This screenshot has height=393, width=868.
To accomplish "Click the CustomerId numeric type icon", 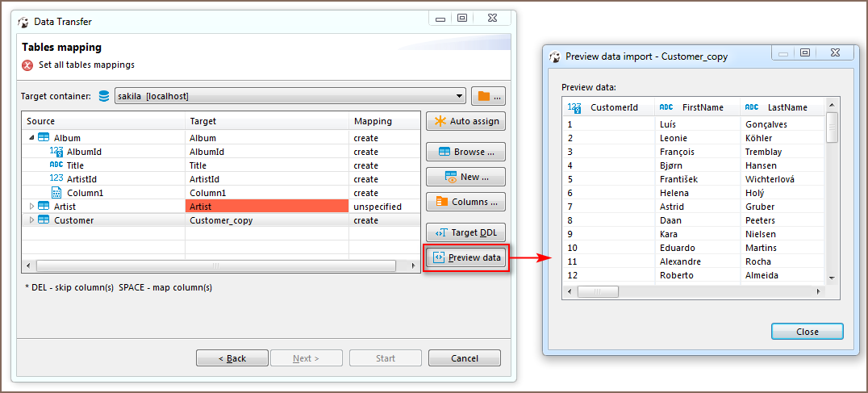I will (x=574, y=107).
